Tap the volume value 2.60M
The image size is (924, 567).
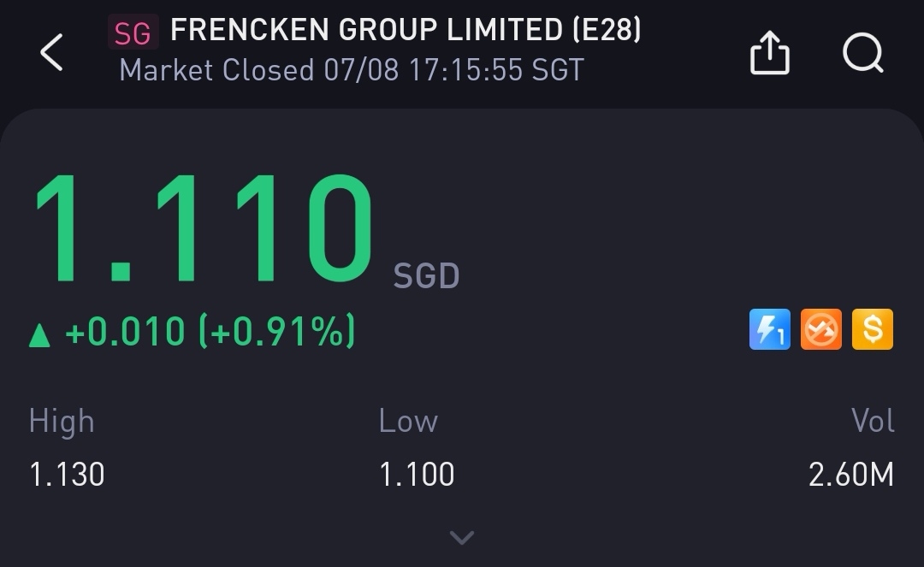(851, 474)
